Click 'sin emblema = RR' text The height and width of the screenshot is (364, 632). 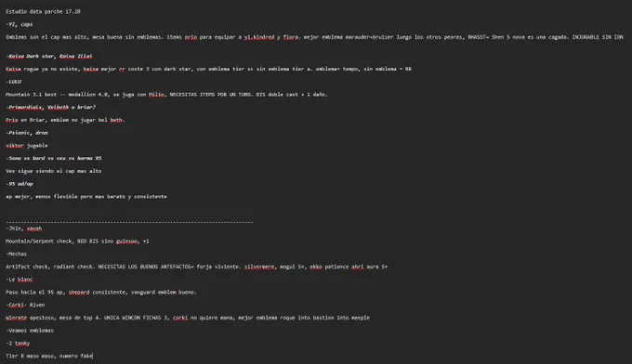[x=388, y=69]
